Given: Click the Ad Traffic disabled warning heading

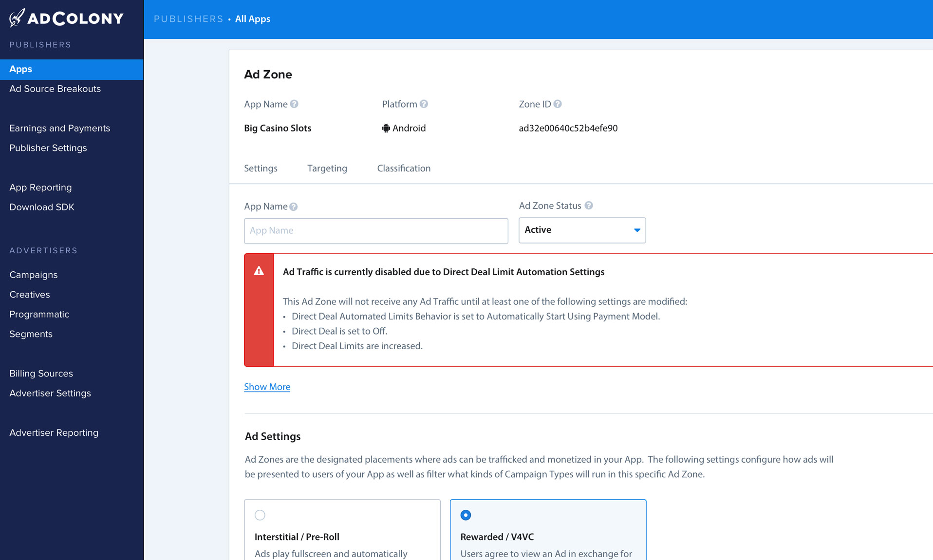Looking at the screenshot, I should tap(444, 272).
